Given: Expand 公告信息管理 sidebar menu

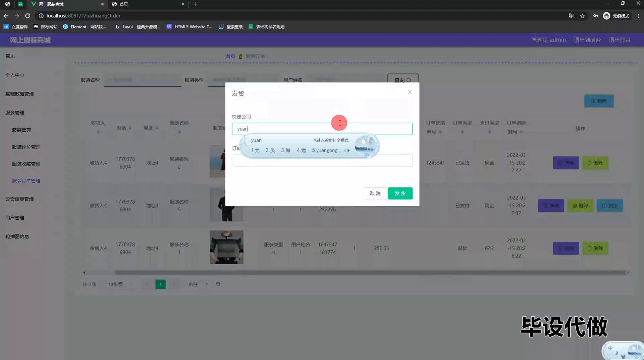Looking at the screenshot, I should point(19,199).
